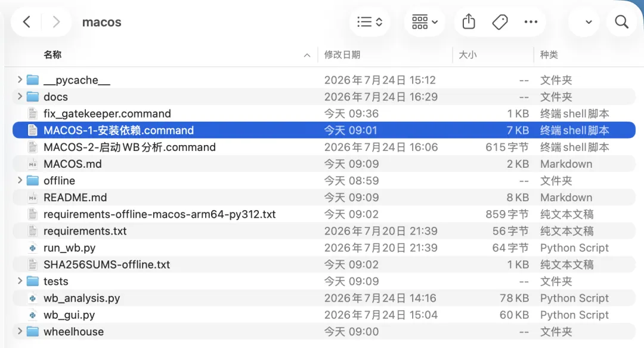644x348 pixels.
Task: Click the requirements.txt file icon
Action: tap(32, 231)
